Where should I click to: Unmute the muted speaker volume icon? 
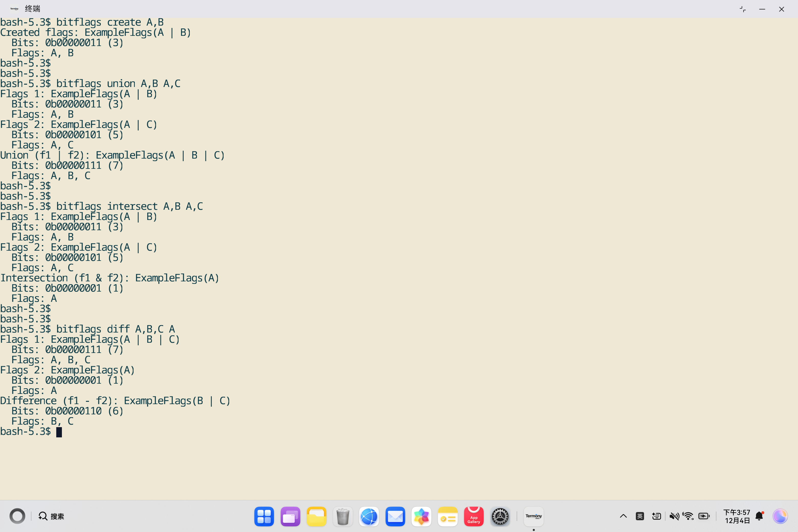pos(674,516)
